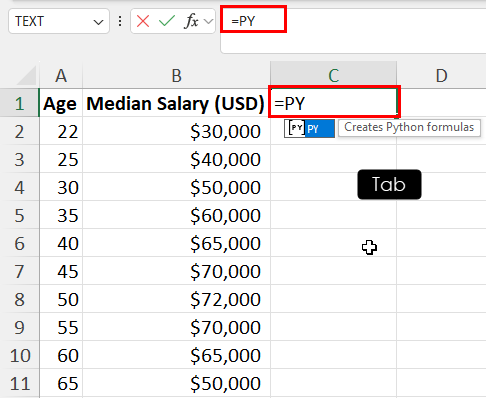Image resolution: width=486 pixels, height=398 pixels.
Task: Click the age cell with 50
Action: (61, 299)
